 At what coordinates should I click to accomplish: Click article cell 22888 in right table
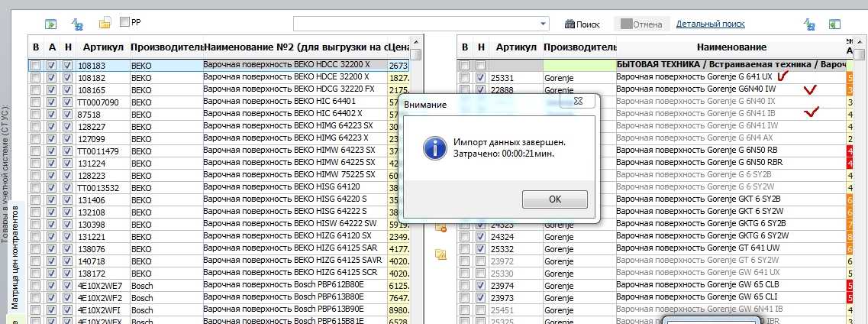coord(515,89)
